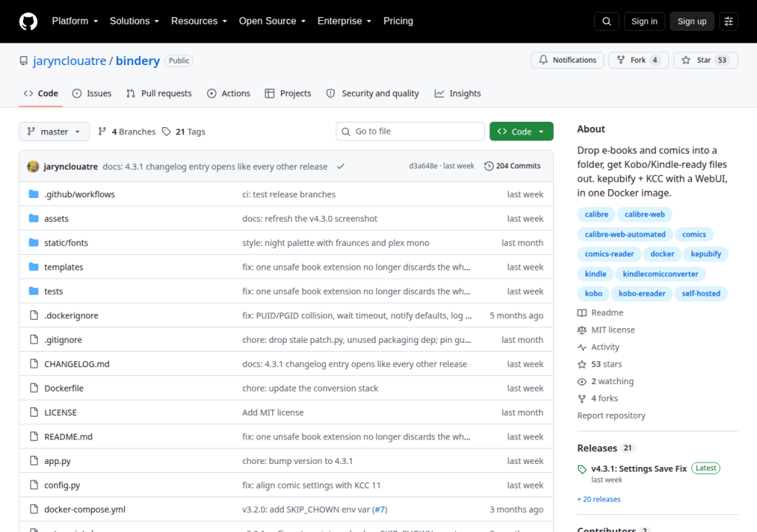
Task: Open the config.py file
Action: [x=62, y=485]
